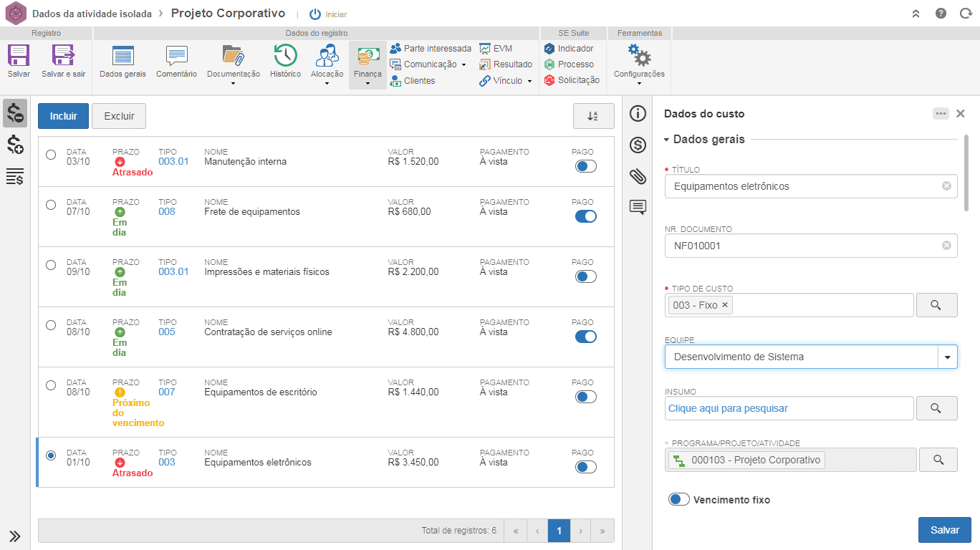Click Salvar in the cost panel
Viewport: 980px width, 550px height.
(944, 530)
